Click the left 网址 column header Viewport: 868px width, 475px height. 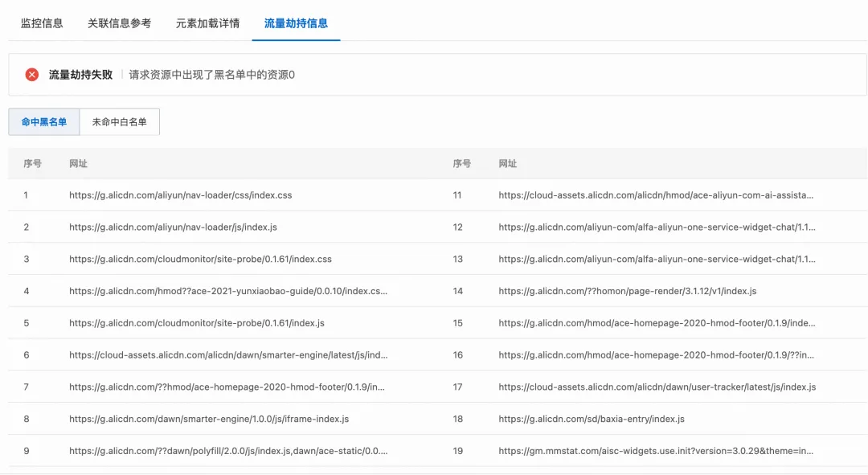[78, 163]
